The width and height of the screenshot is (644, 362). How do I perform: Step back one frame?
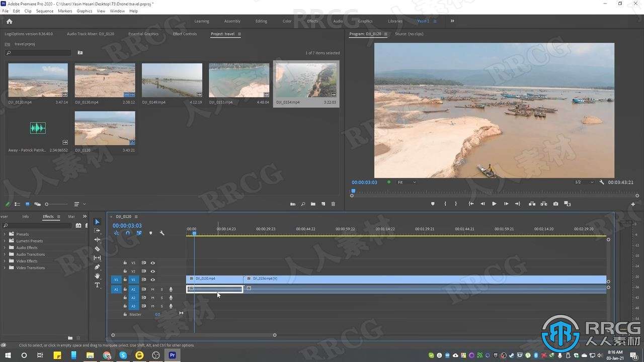point(482,204)
